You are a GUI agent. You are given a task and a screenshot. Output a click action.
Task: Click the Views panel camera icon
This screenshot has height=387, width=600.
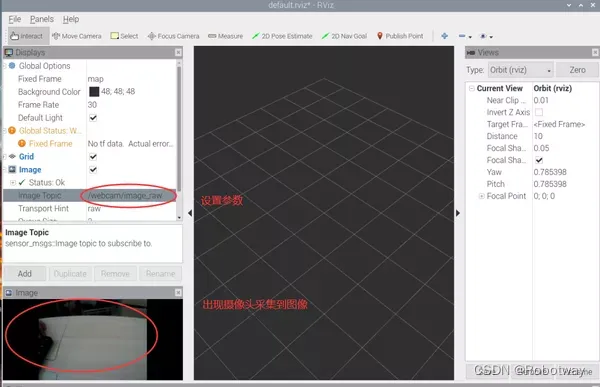click(x=471, y=52)
